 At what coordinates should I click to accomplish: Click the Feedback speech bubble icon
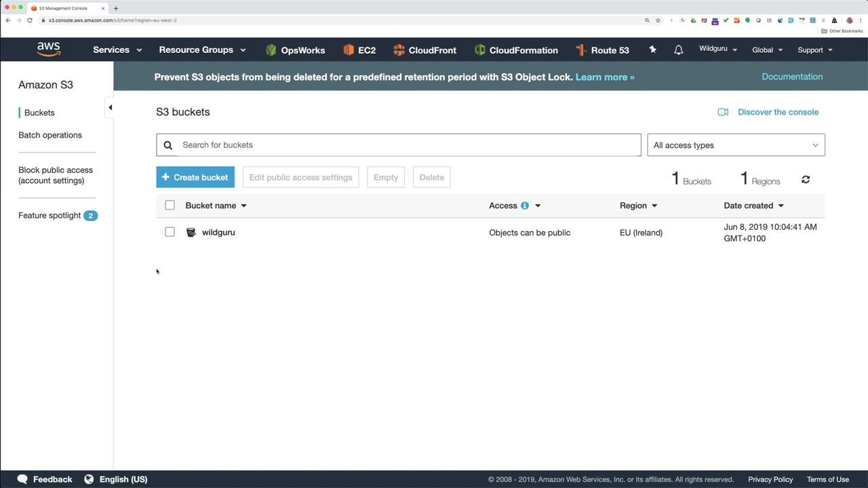(x=22, y=479)
